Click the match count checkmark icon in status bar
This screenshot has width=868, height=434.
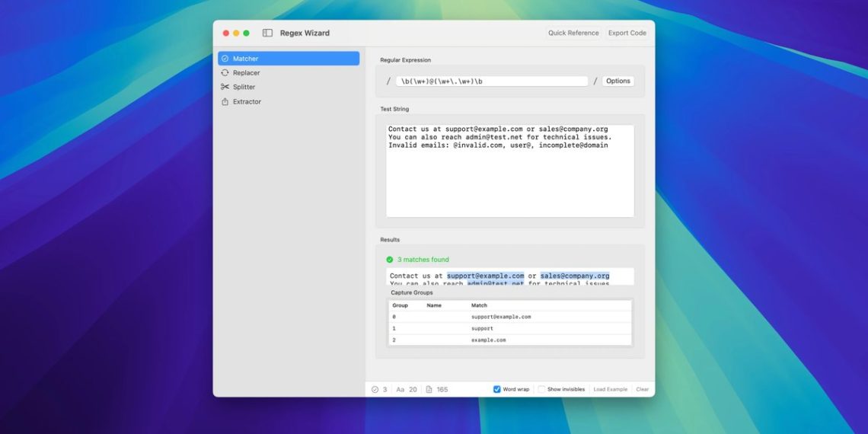pyautogui.click(x=375, y=389)
